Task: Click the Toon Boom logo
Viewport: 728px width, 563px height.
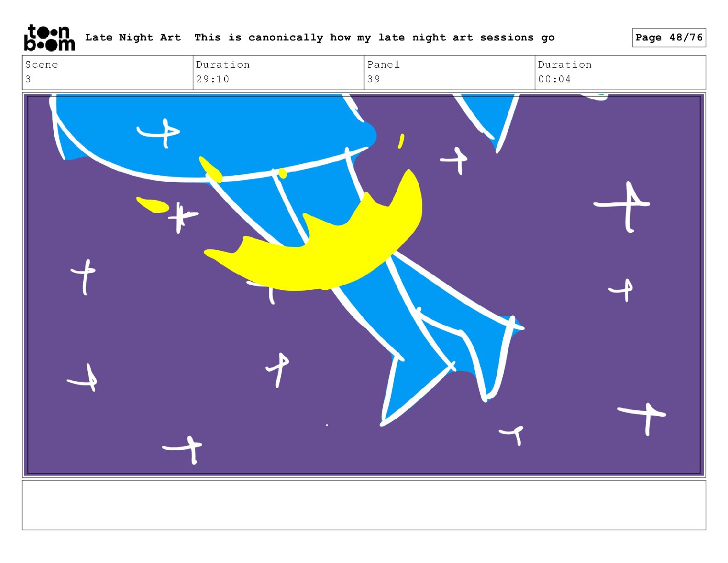Action: tap(49, 38)
